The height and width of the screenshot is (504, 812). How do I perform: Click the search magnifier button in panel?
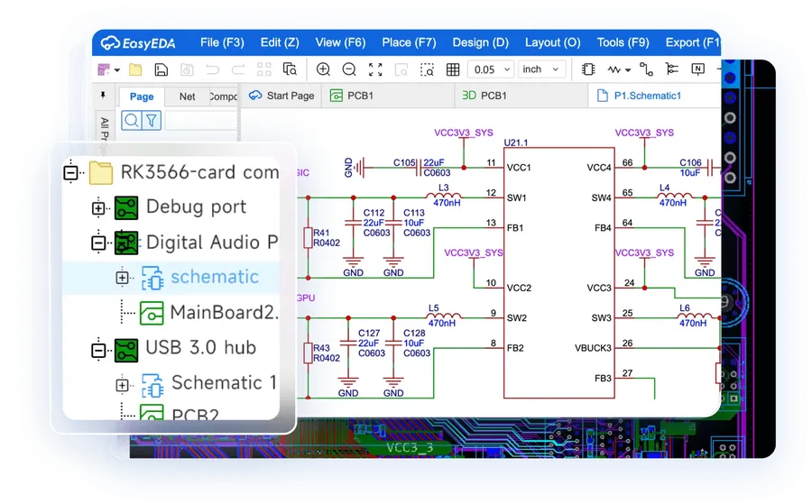[x=131, y=121]
